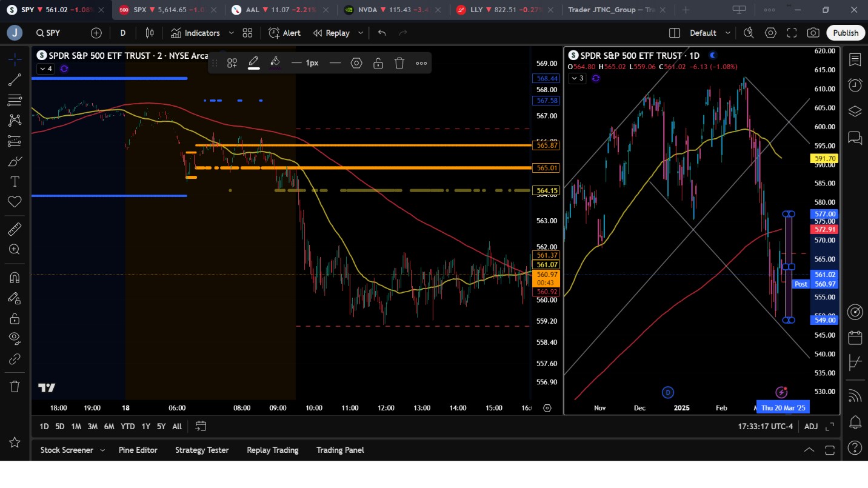Open the signal broadcast streams panel
This screenshot has height=488, width=868.
(x=855, y=396)
